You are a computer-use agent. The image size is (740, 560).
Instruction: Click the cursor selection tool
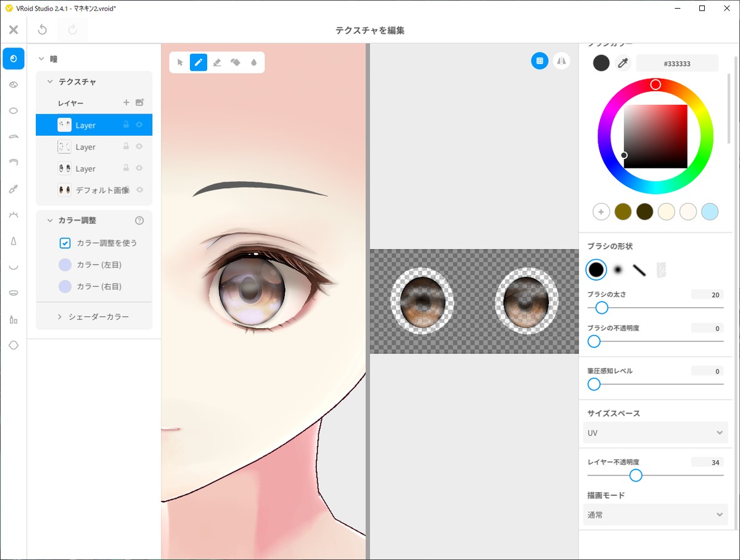click(x=180, y=62)
